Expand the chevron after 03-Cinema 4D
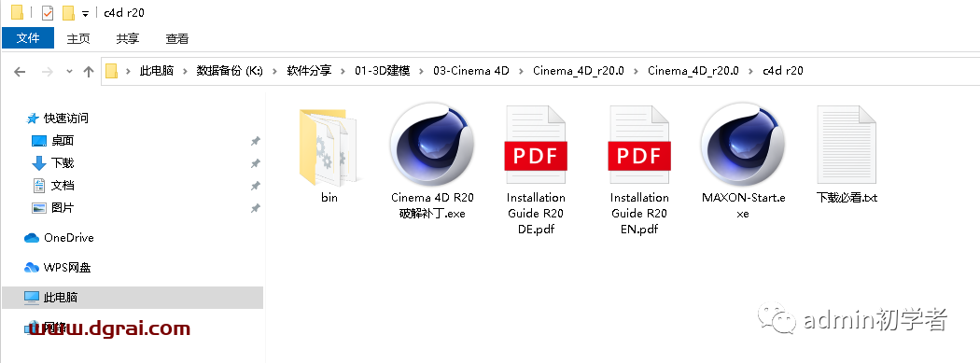 tap(521, 71)
